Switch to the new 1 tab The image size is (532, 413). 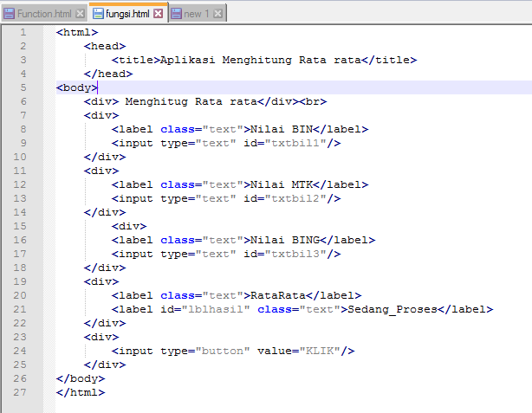coord(195,13)
